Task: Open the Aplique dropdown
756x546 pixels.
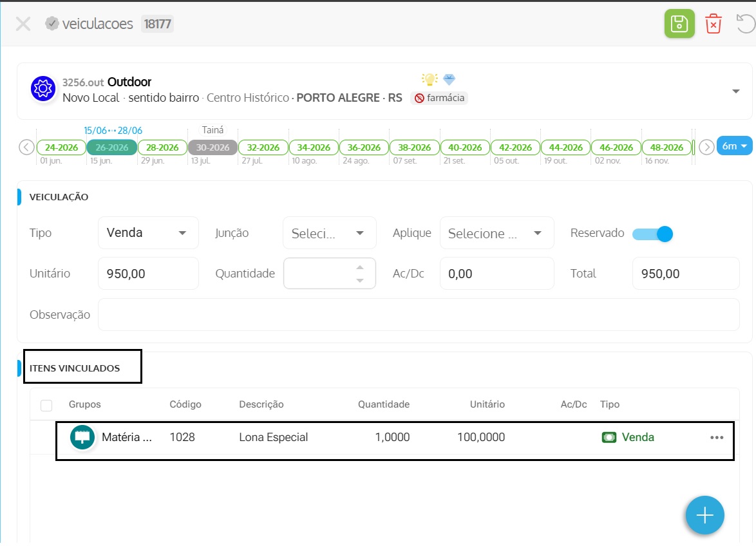Action: pyautogui.click(x=496, y=233)
